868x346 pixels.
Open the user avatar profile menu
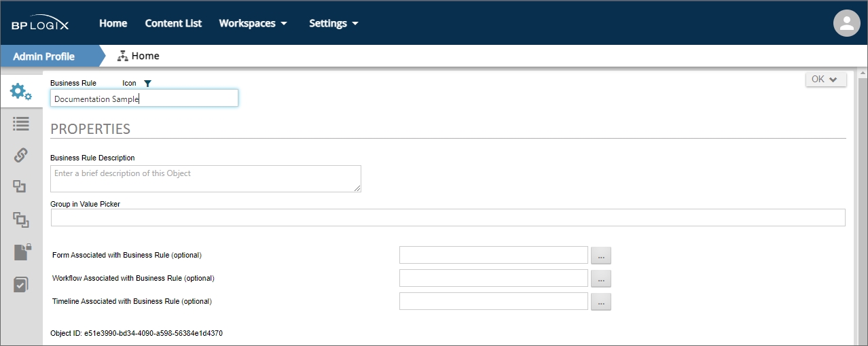click(846, 23)
